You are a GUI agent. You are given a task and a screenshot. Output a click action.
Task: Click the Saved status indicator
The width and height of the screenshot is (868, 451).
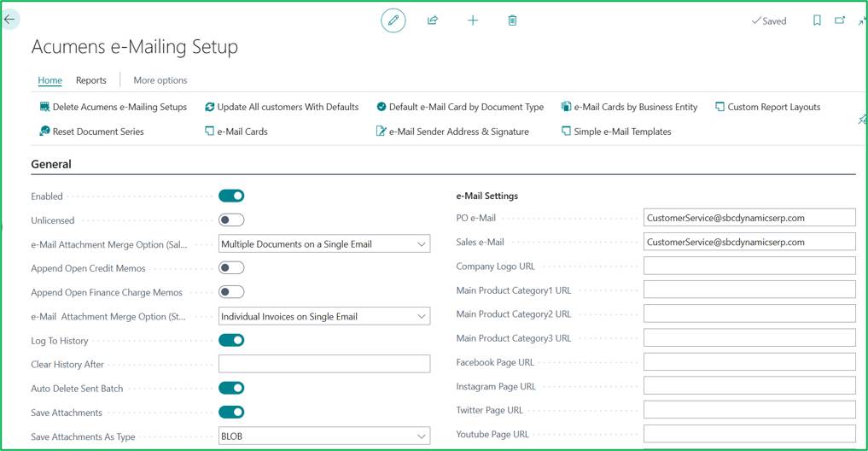click(x=769, y=21)
